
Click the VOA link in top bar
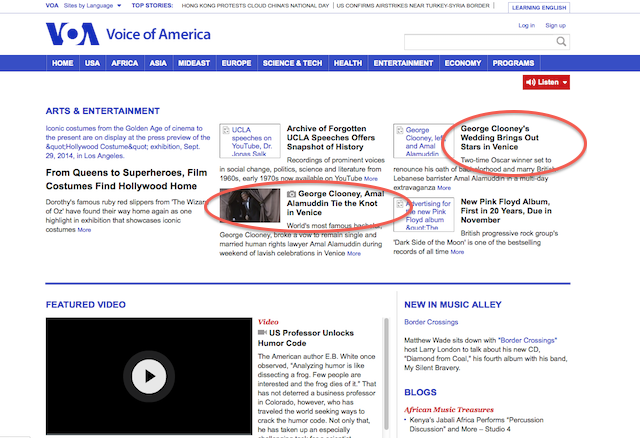pyautogui.click(x=52, y=6)
